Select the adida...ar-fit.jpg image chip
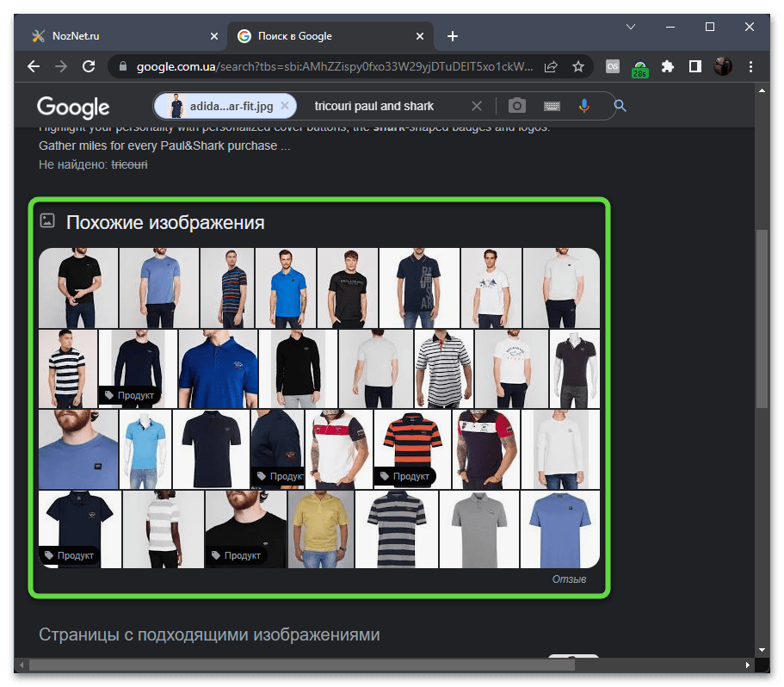This screenshot has height=687, width=784. click(x=223, y=106)
